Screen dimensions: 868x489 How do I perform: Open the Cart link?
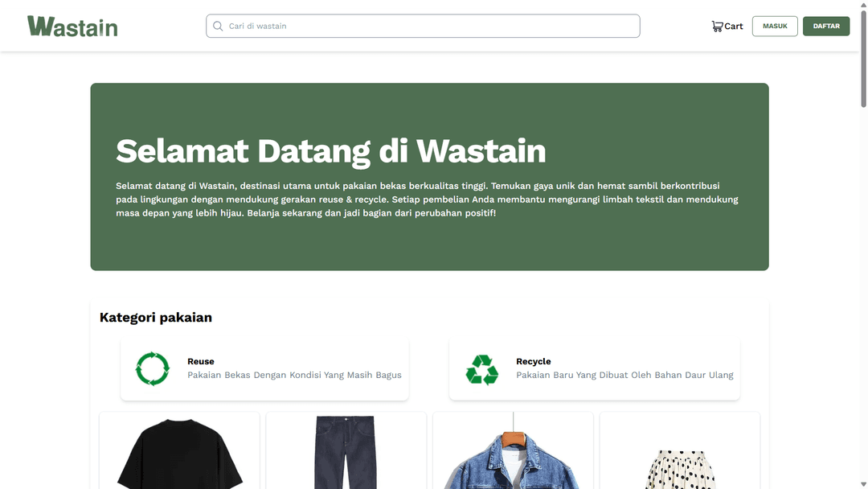[727, 26]
